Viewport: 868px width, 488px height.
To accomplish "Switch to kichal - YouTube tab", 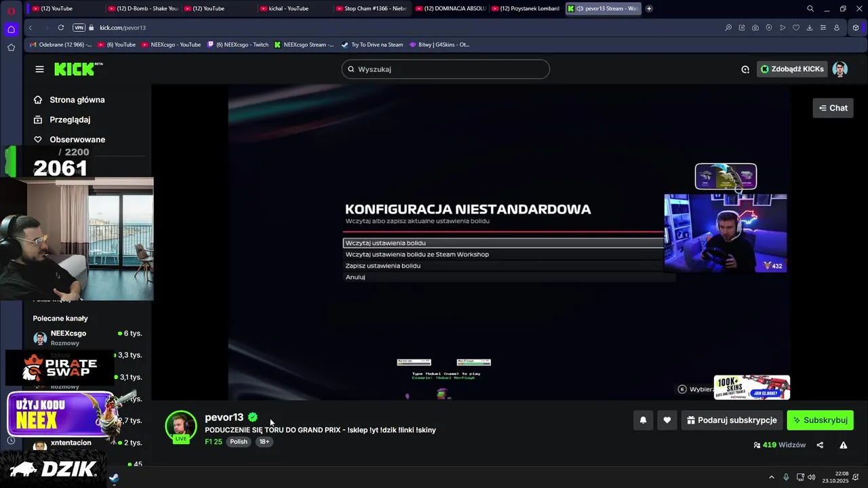I will [x=294, y=9].
